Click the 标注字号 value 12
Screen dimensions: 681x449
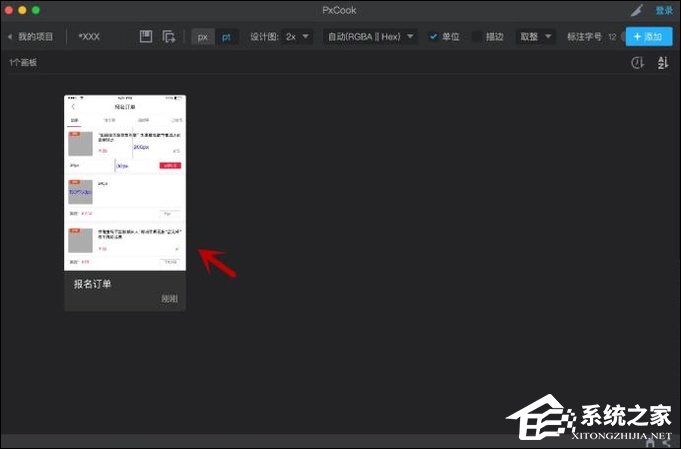tap(612, 37)
